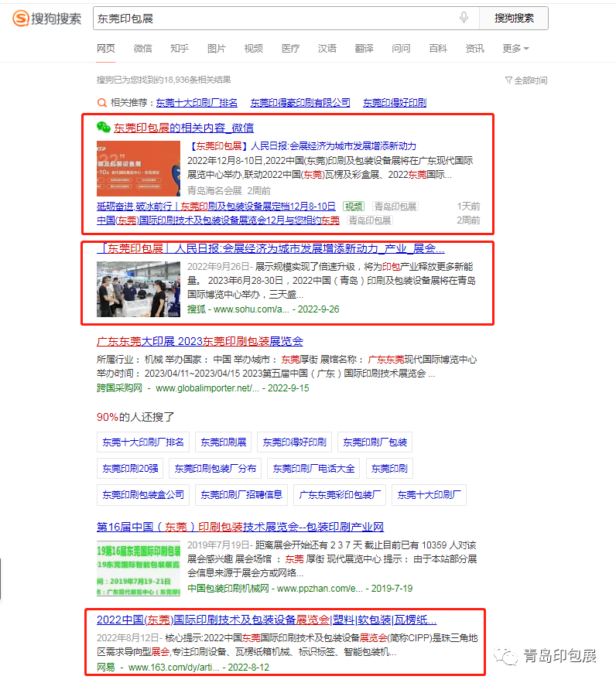Viewport: 616px width, 683px height.
Task: Open 第16届中国(东莞)印刷包装技术展览会 result
Action: [x=240, y=527]
